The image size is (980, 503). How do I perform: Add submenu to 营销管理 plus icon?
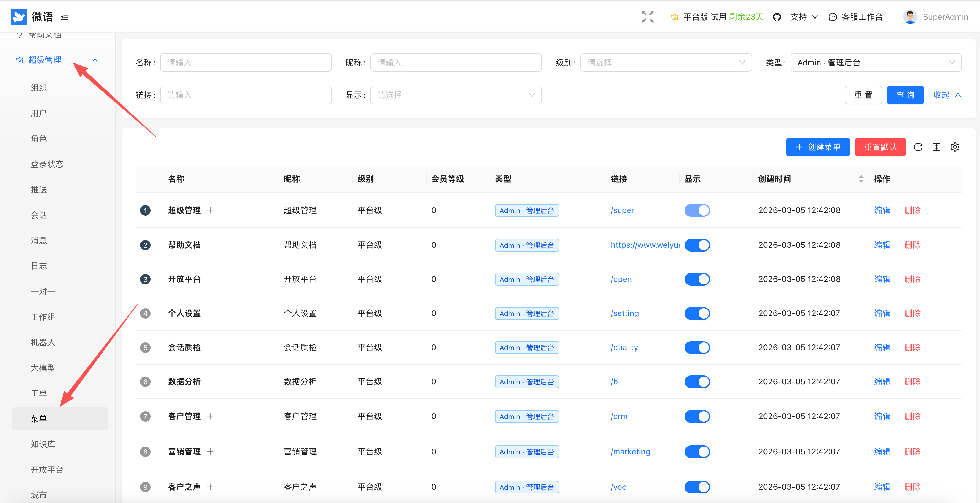(210, 452)
